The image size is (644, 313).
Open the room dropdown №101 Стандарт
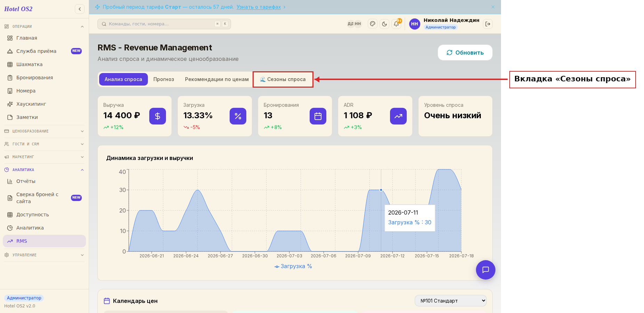tap(451, 301)
